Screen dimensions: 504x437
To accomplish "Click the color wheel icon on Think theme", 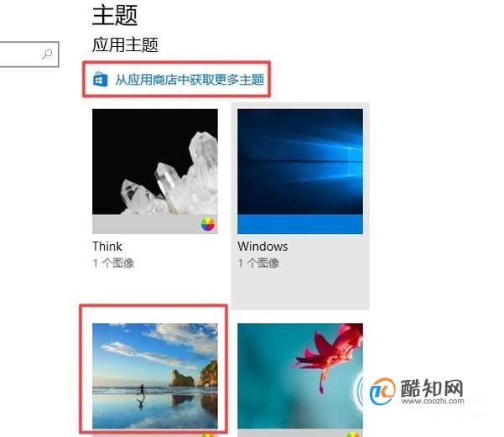I will 208,224.
